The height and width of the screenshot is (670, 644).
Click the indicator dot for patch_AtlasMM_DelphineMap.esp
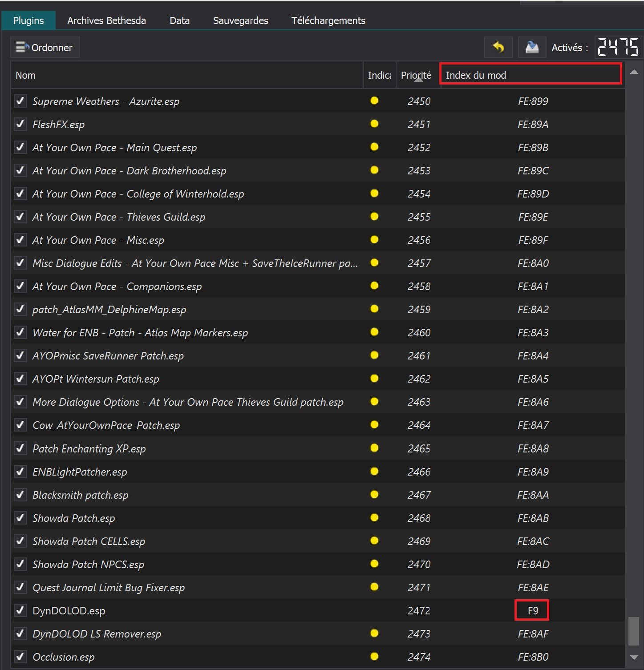point(374,309)
